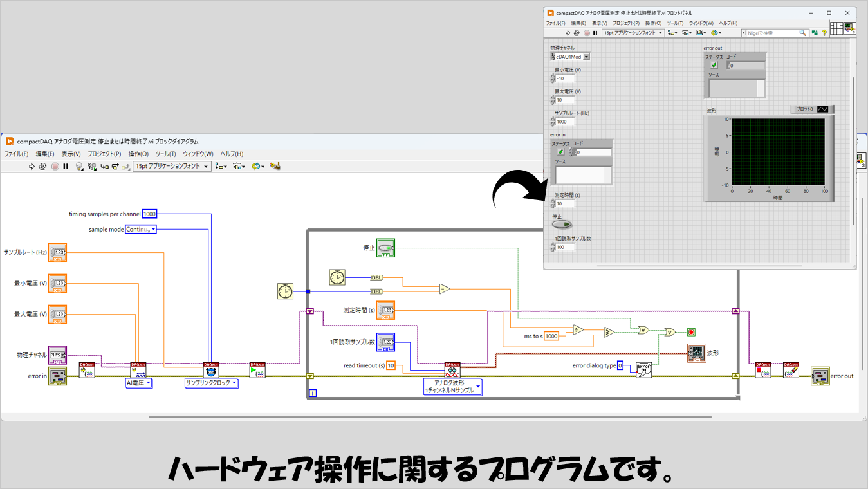Click 測定時間 (s) increment stepper arrows

[553, 204]
